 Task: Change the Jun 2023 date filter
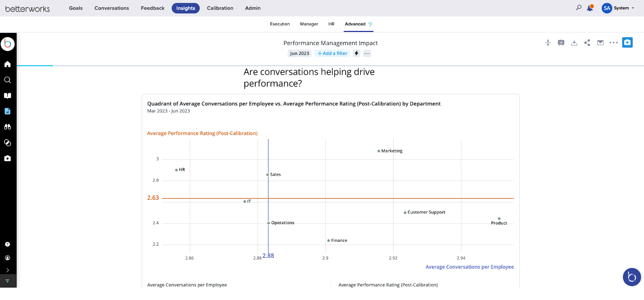[x=299, y=53]
